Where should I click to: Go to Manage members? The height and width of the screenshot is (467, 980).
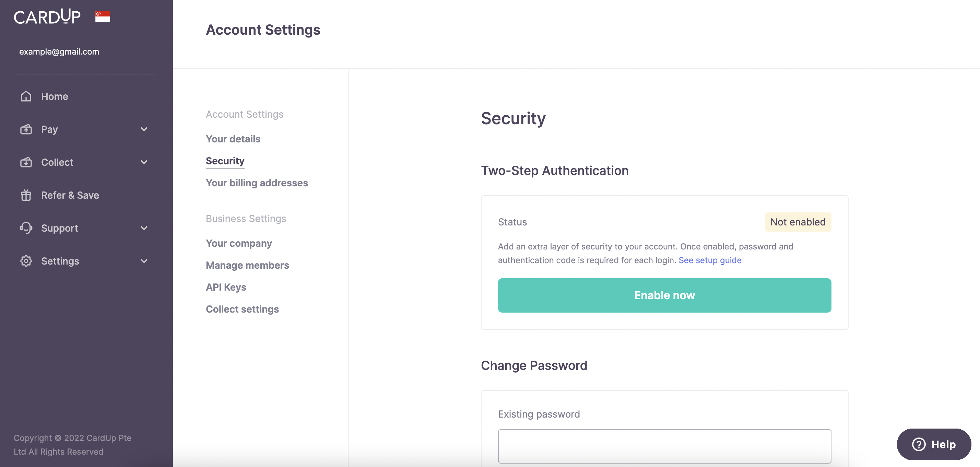pos(247,265)
